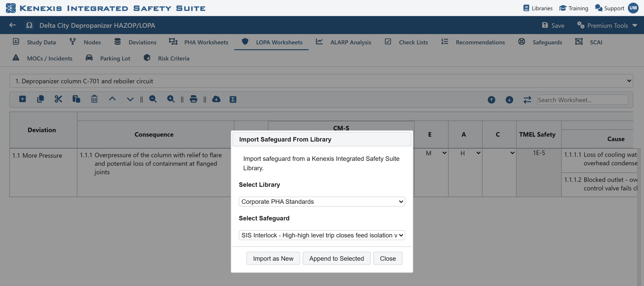Viewport: 644px width, 286px height.
Task: Click the move up chevron icon
Action: pos(112,99)
